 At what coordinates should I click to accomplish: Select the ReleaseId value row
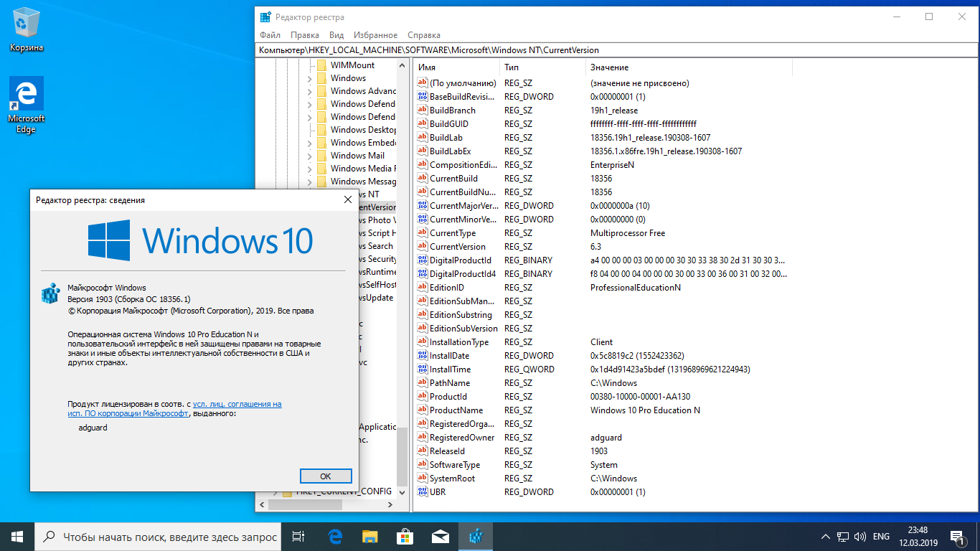point(601,451)
